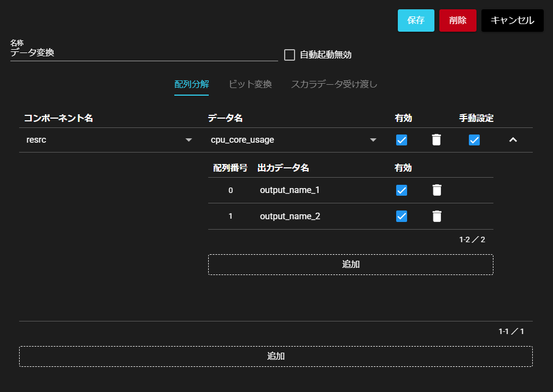Open the cpu_core_usage data name dropdown
The width and height of the screenshot is (553, 392).
[x=373, y=140]
